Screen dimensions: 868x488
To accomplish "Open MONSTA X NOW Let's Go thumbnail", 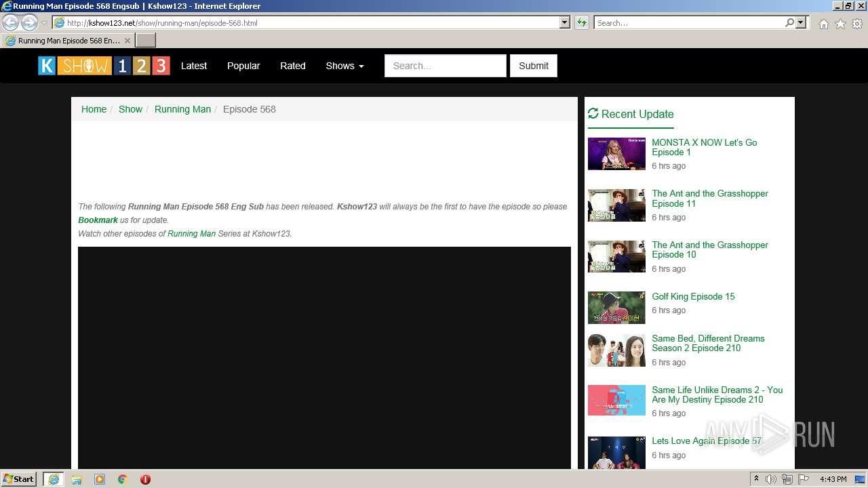I will 616,154.
